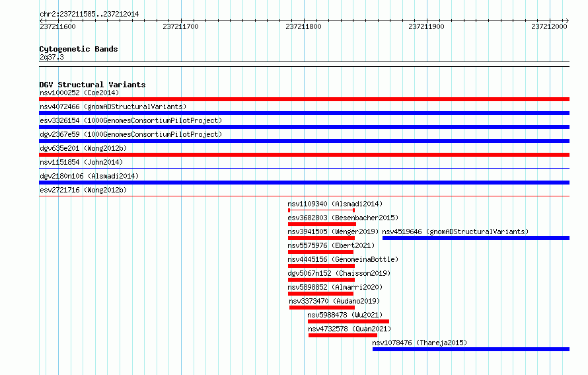This screenshot has width=588, height=375.
Task: Open nsv5898852 (Almarri2020) label
Action: click(335, 287)
